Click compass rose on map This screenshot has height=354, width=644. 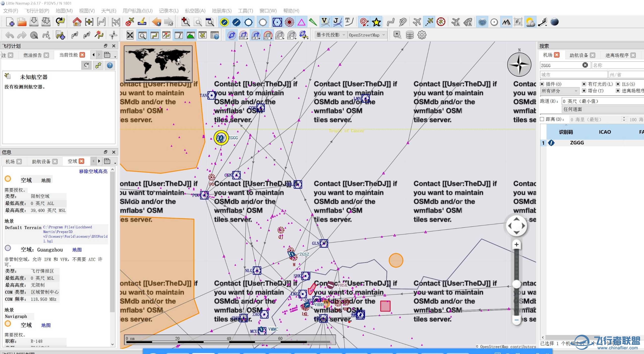click(519, 64)
